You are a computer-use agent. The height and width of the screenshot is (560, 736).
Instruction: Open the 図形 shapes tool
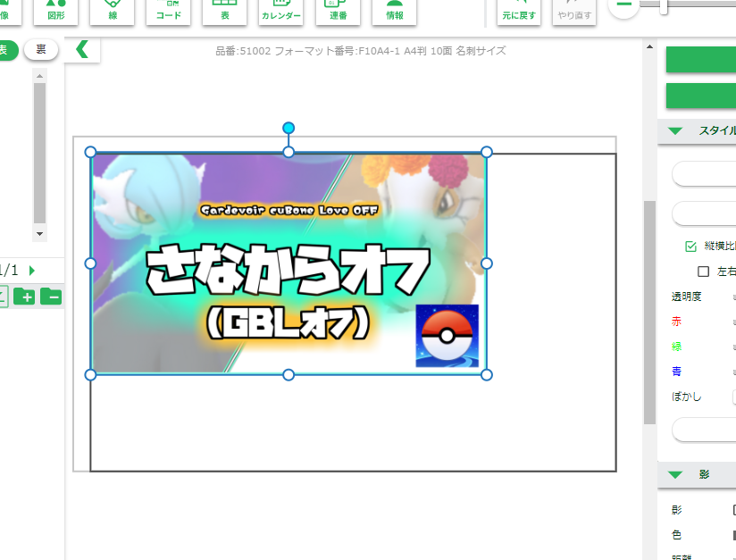[56, 12]
